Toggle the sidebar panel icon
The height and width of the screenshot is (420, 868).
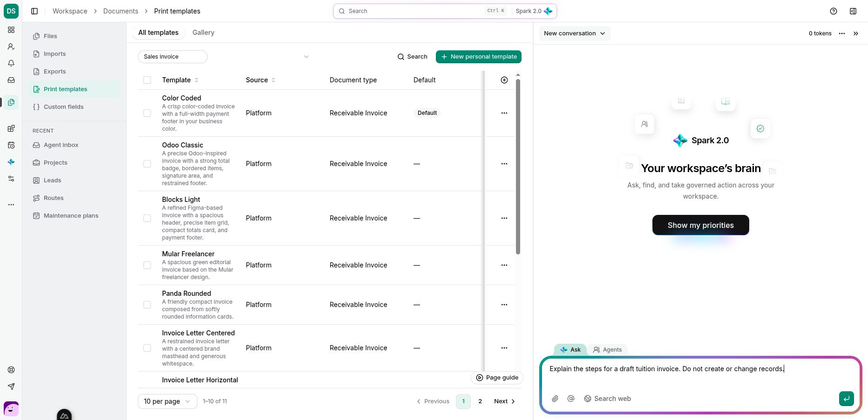[34, 11]
